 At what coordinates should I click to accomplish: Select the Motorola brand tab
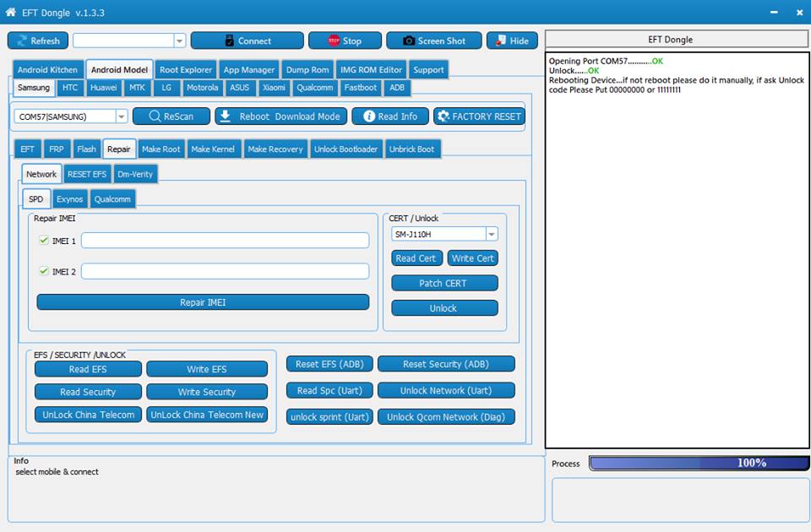202,87
